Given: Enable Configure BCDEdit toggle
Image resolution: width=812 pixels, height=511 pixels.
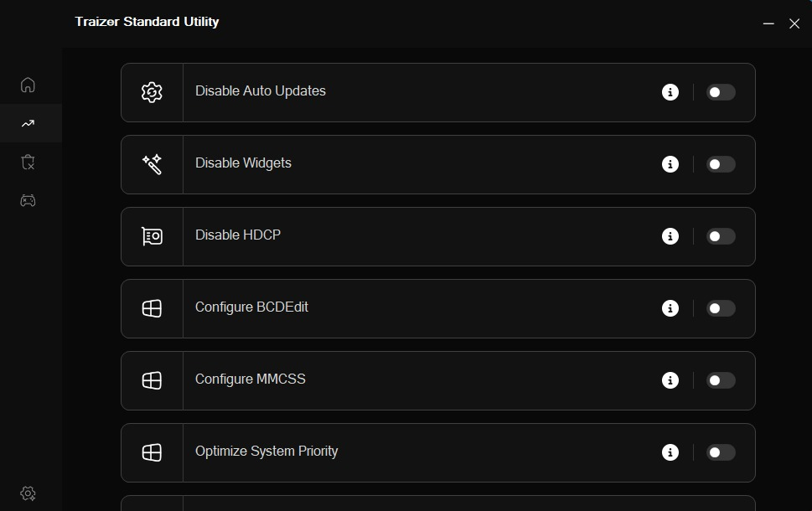Looking at the screenshot, I should (721, 308).
